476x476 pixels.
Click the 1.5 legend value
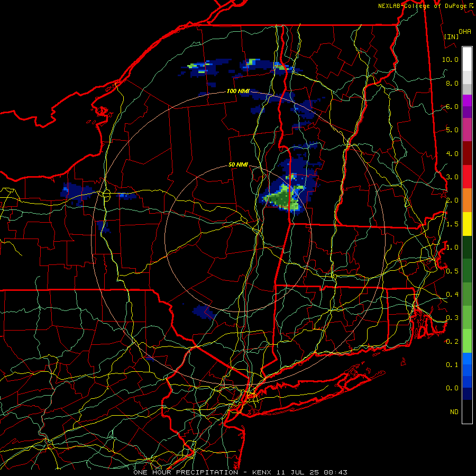click(452, 224)
